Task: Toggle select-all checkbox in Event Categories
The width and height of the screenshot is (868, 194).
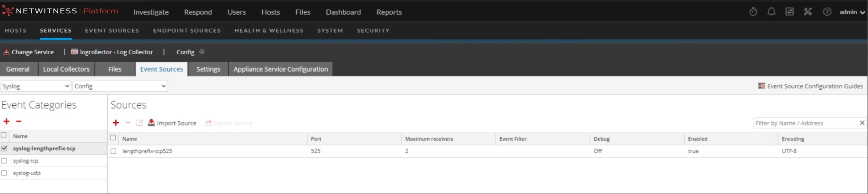Action: pyautogui.click(x=4, y=135)
